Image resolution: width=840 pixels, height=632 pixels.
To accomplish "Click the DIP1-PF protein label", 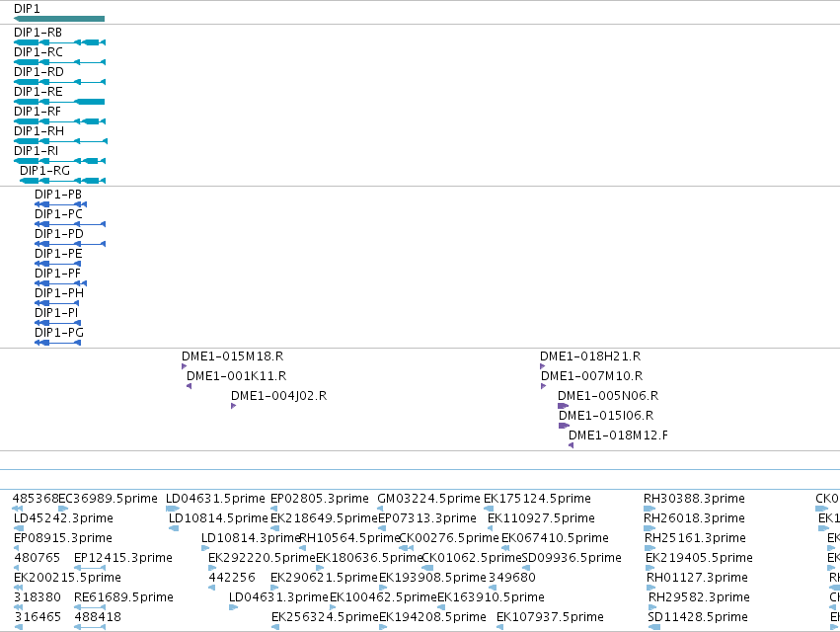I will pos(58,274).
